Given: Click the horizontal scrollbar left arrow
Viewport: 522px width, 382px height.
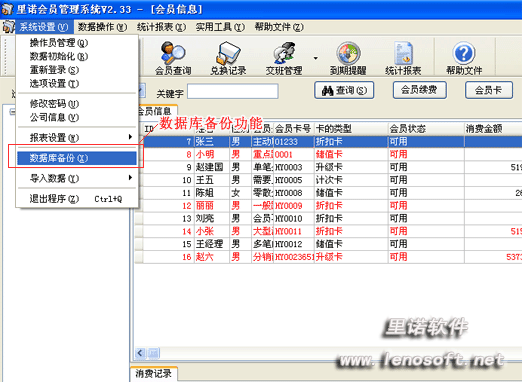Looking at the screenshot, I should [x=140, y=353].
